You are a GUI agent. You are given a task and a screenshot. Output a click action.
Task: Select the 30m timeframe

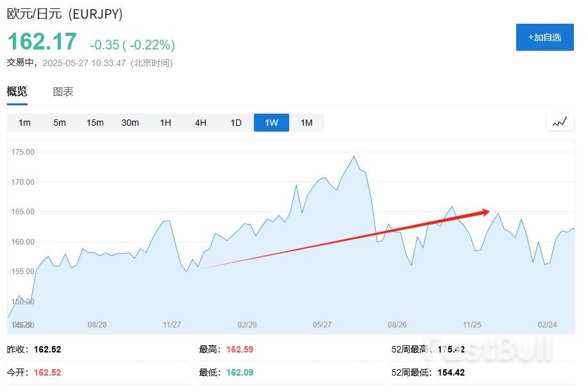pos(130,122)
